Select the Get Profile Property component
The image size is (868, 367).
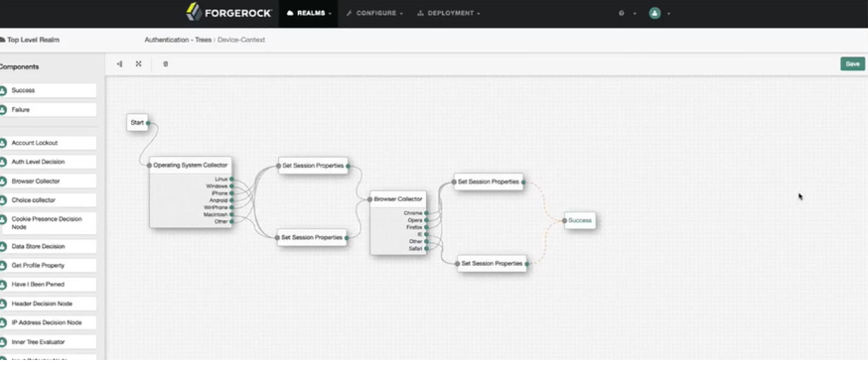click(48, 266)
